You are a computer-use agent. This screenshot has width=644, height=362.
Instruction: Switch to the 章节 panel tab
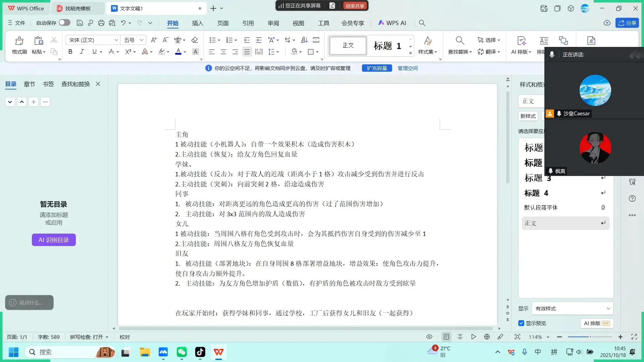[29, 84]
